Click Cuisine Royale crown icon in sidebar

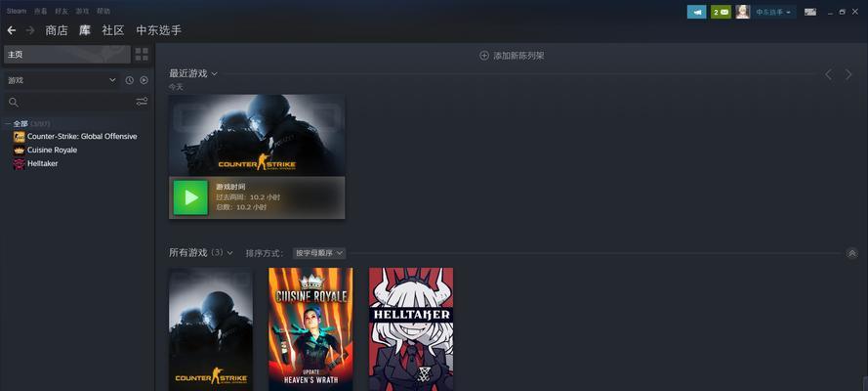20,151
